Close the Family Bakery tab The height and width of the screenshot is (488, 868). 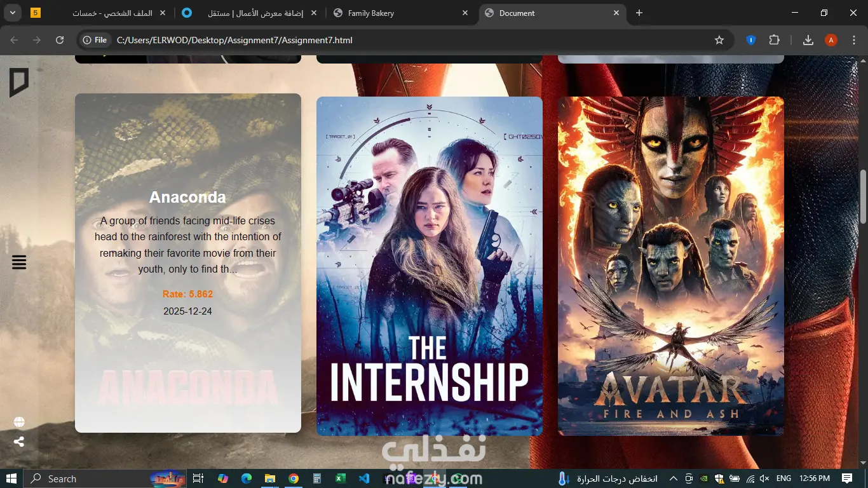tap(465, 13)
